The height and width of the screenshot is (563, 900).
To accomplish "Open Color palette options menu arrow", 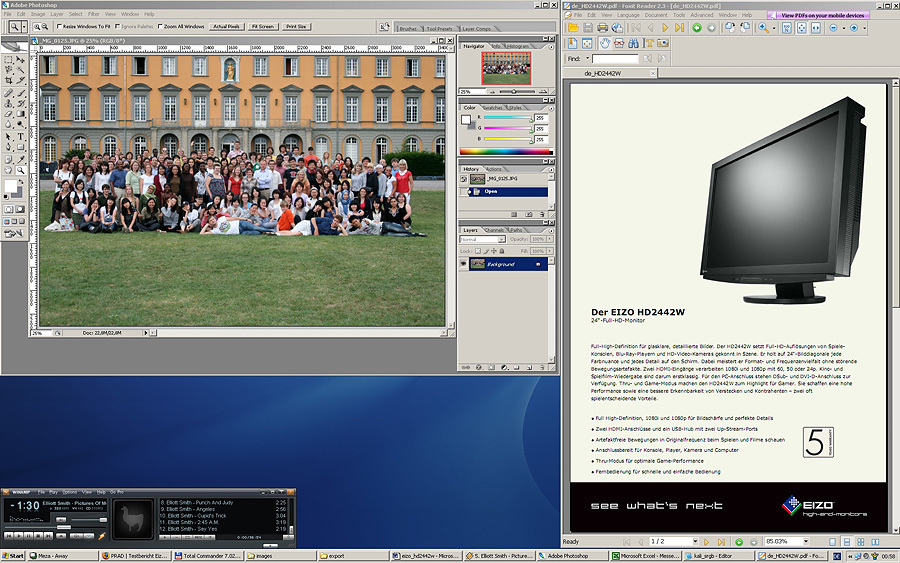I will point(551,108).
